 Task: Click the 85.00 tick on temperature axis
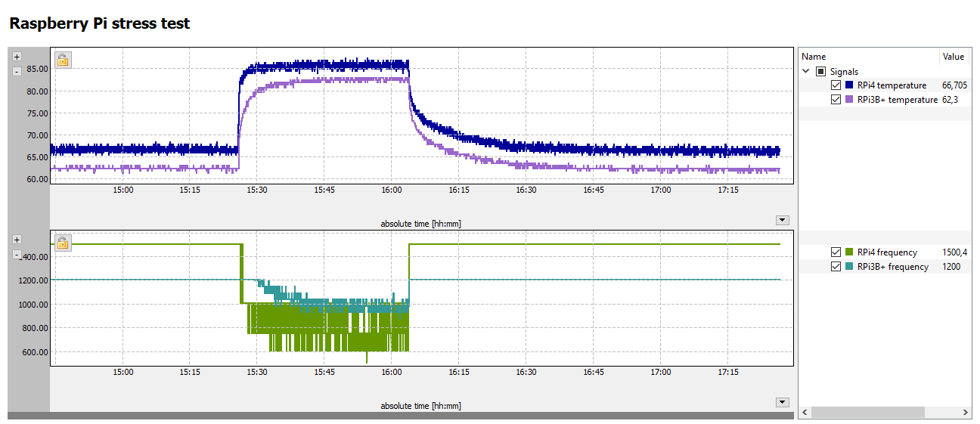point(37,69)
